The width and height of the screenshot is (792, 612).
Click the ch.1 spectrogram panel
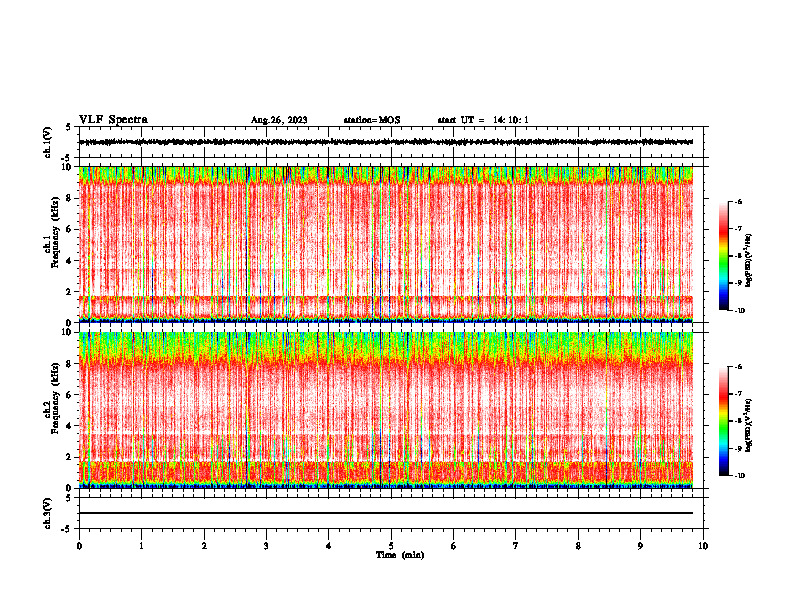tap(386, 244)
